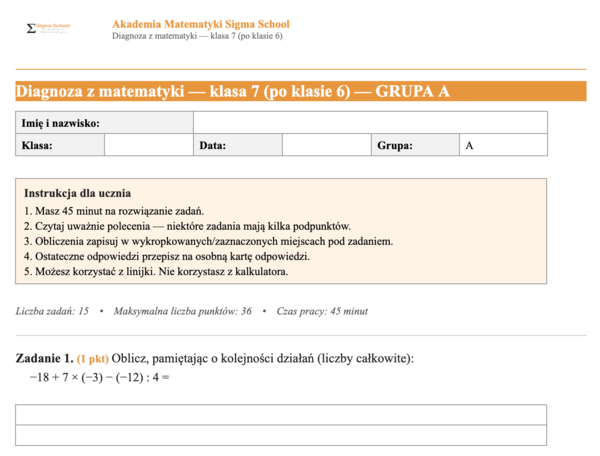Image resolution: width=600 pixels, height=456 pixels.
Task: Click the empty name field next to 'Imię i nazwisko:'
Action: coord(370,123)
